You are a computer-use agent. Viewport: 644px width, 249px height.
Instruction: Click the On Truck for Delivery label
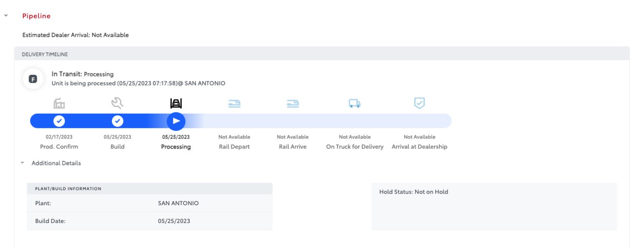tap(355, 147)
